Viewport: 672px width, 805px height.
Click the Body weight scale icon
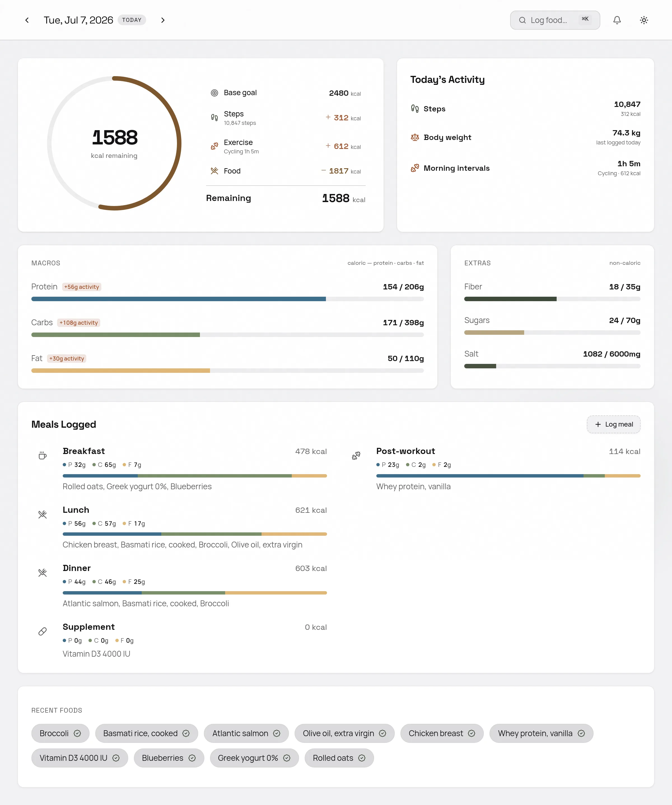point(415,137)
